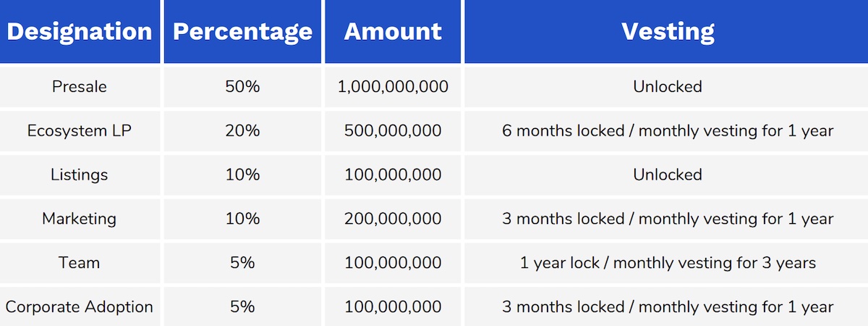This screenshot has width=868, height=326.
Task: Click the Presale Unlocked vesting cell
Action: pos(667,87)
